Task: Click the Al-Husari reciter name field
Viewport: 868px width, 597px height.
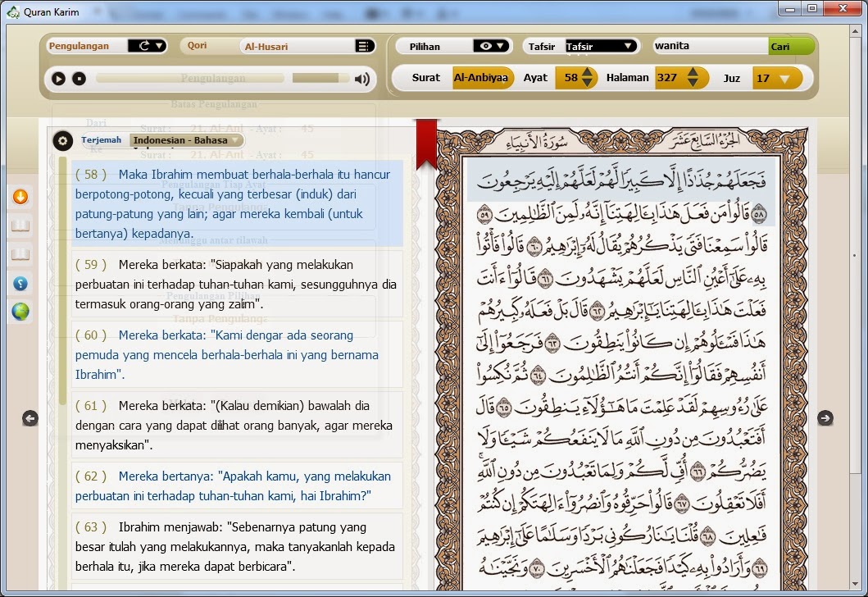Action: coord(298,47)
